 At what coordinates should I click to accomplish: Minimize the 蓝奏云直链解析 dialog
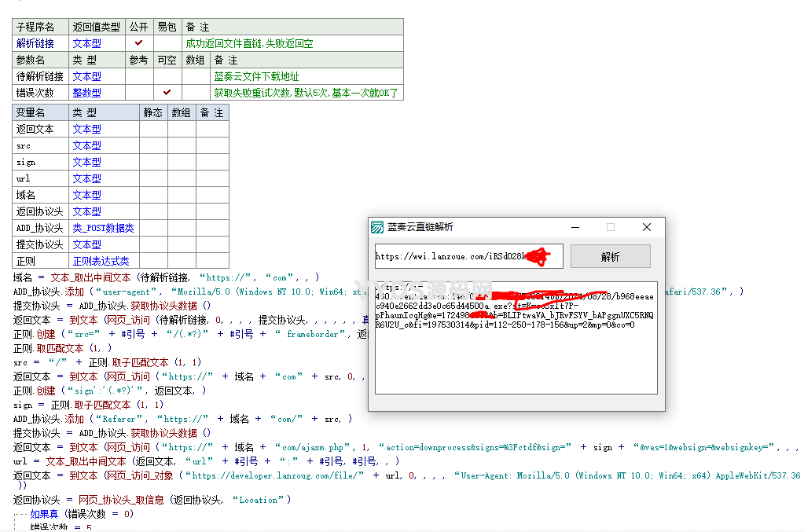(575, 227)
